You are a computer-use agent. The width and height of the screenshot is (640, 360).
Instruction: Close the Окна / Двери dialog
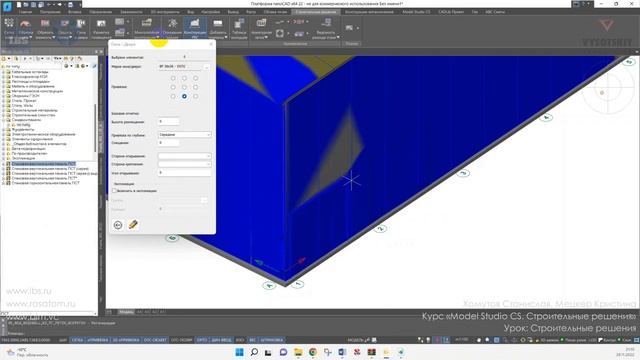click(x=211, y=44)
